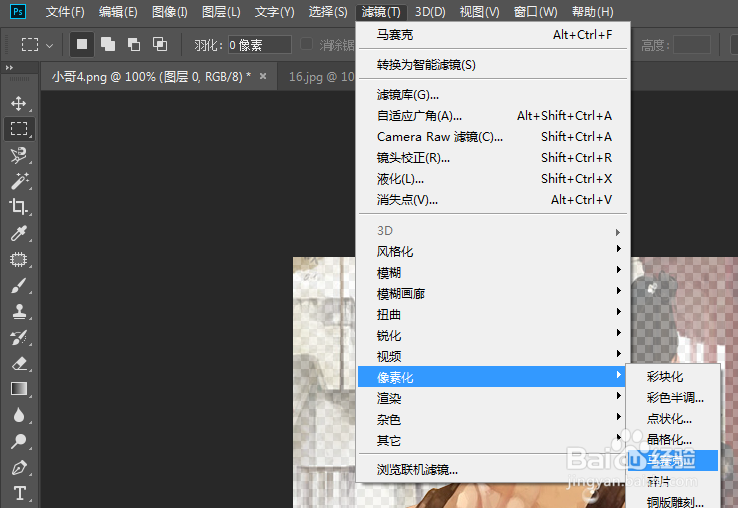
Task: Close the 滤镜(T) menu
Action: [381, 12]
